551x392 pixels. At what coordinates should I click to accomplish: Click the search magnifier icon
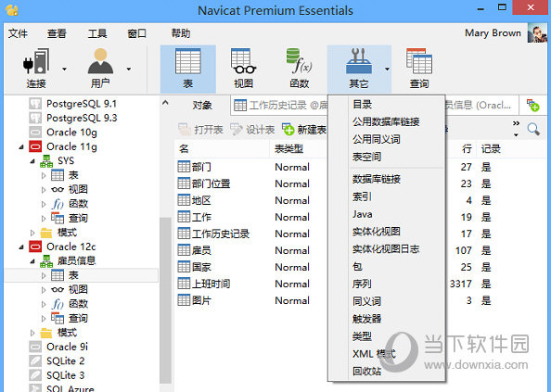[x=533, y=129]
